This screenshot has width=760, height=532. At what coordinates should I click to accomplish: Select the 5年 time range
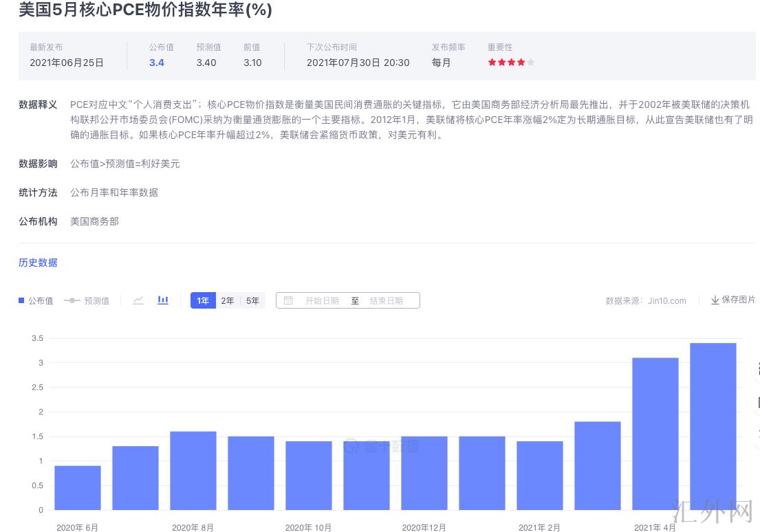[252, 300]
